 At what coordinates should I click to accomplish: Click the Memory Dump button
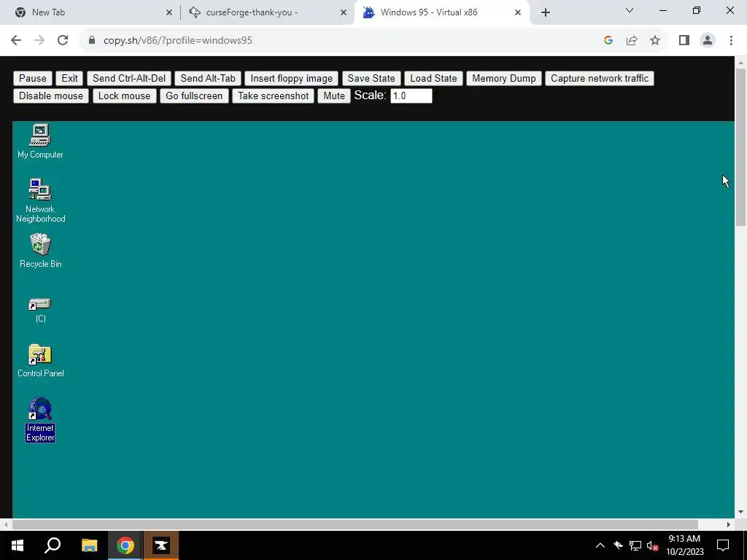pyautogui.click(x=504, y=78)
